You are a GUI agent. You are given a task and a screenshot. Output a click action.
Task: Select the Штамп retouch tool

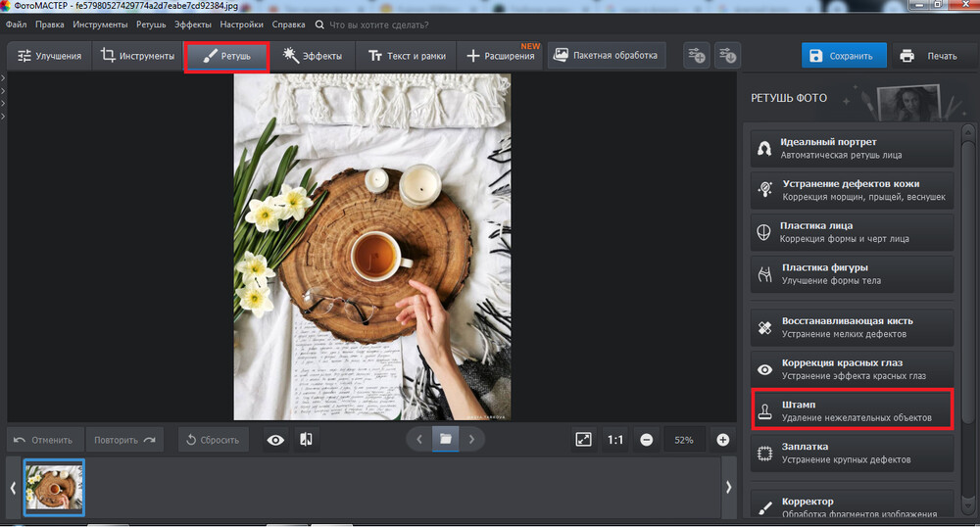(x=852, y=410)
